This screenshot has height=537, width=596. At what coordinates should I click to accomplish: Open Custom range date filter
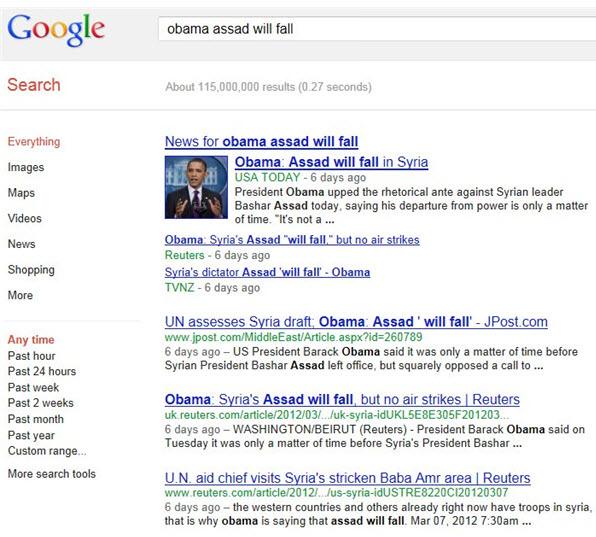[47, 451]
